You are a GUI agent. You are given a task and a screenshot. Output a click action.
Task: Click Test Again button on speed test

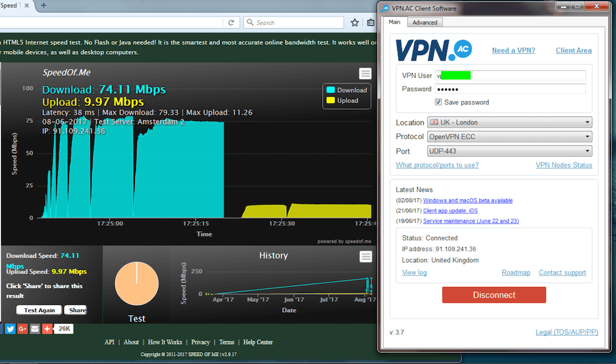click(x=39, y=310)
